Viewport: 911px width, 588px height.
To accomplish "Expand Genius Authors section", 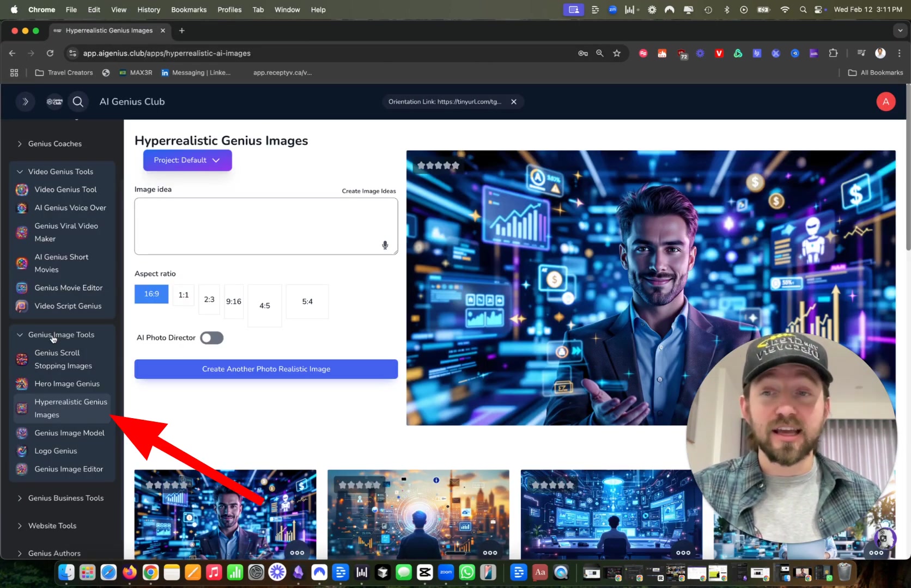I will (54, 553).
